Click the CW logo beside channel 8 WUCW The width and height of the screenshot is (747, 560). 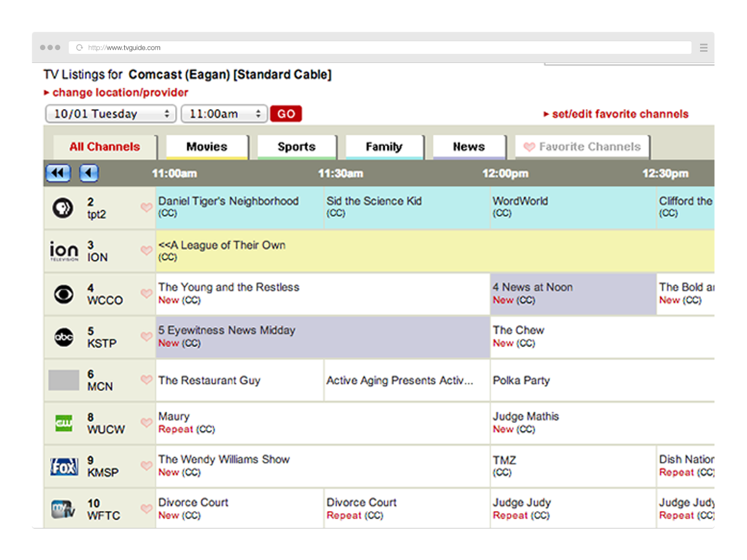tap(63, 423)
